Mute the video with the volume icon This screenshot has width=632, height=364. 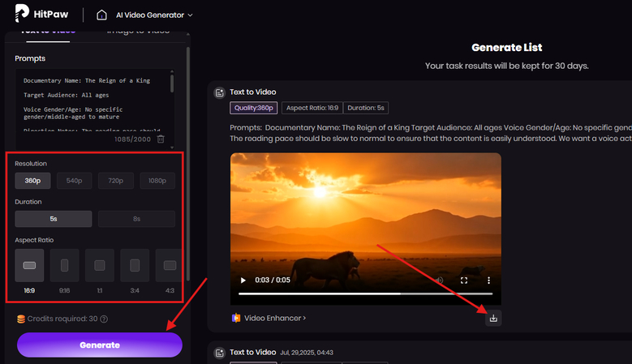pos(440,280)
